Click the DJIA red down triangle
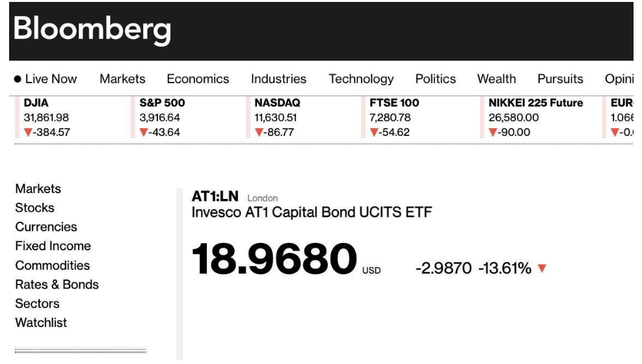The height and width of the screenshot is (364, 642). tap(28, 133)
